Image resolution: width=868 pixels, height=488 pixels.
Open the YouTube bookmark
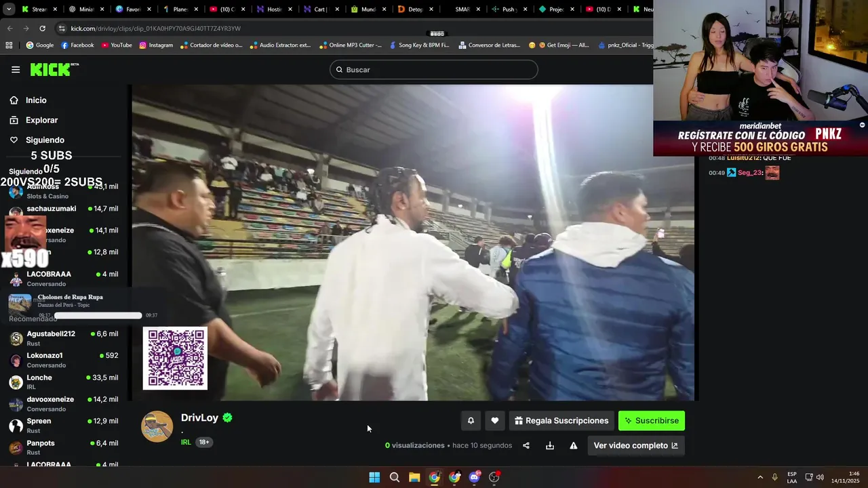[117, 45]
